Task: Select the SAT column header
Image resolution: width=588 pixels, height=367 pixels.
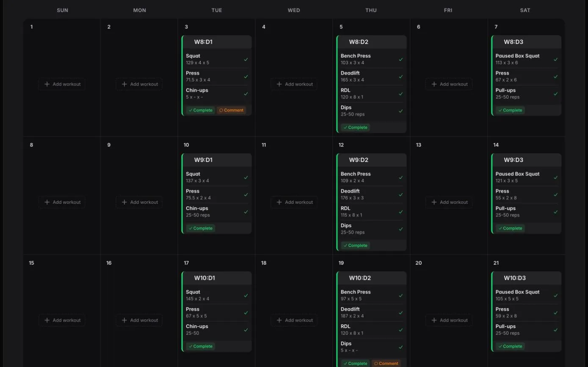Action: coord(525,10)
